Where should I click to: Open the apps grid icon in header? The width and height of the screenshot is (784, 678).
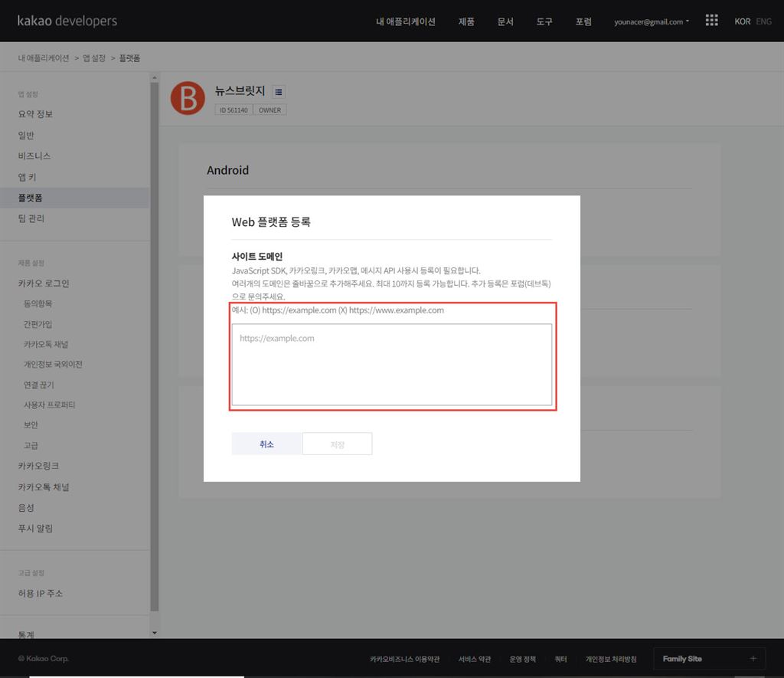pyautogui.click(x=711, y=21)
